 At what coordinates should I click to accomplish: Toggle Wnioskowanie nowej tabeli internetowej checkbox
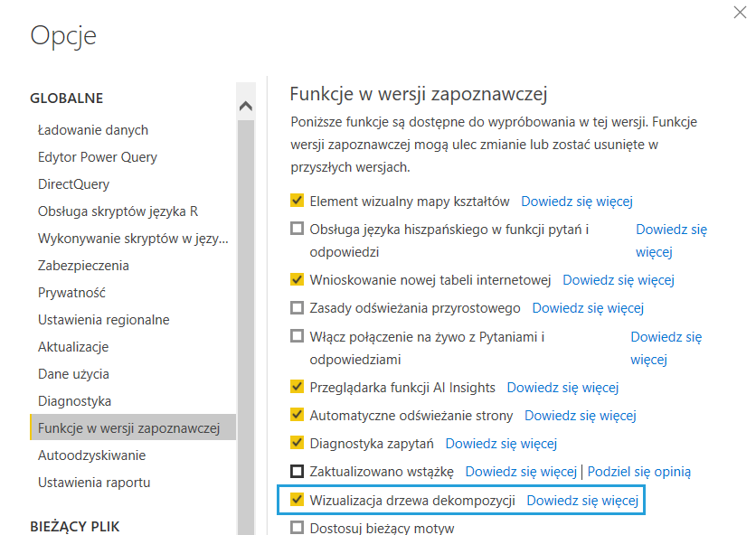[297, 280]
